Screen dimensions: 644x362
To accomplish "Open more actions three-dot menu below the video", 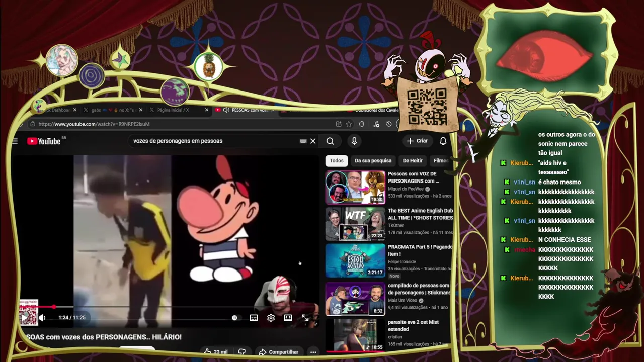I will pos(313,352).
